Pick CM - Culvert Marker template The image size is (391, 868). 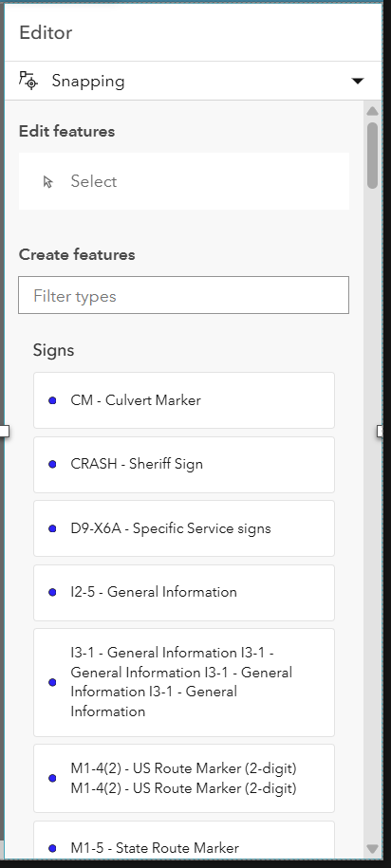pos(184,400)
